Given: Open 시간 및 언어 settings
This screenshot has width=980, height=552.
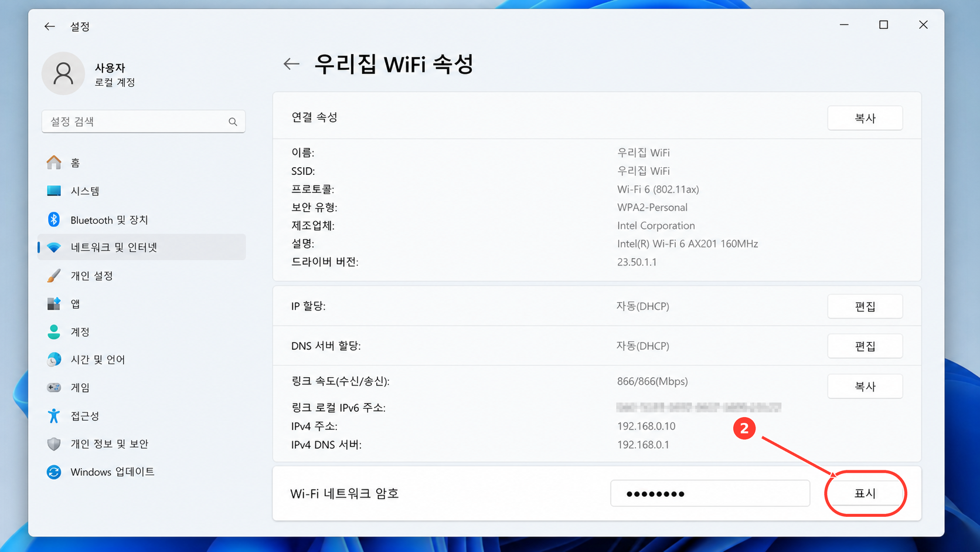Looking at the screenshot, I should (142, 360).
